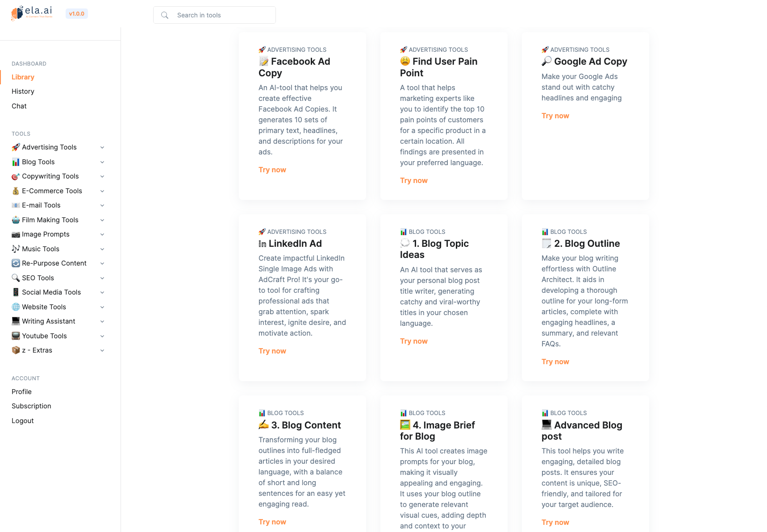Expand Image Prompts chevron
This screenshot has height=532, width=767.
pos(102,235)
